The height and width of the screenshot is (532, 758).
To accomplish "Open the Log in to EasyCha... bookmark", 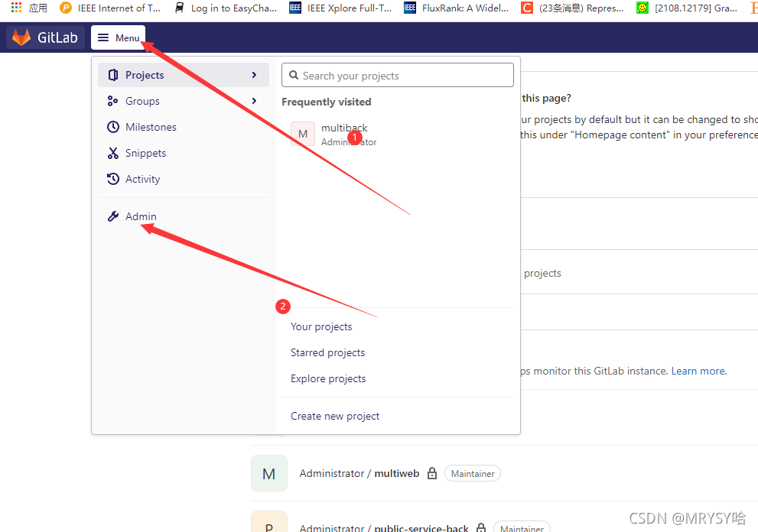I will (226, 8).
